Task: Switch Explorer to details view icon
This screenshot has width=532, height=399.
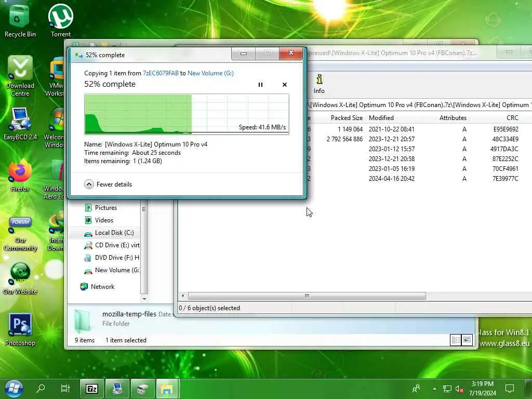Action: tap(456, 340)
